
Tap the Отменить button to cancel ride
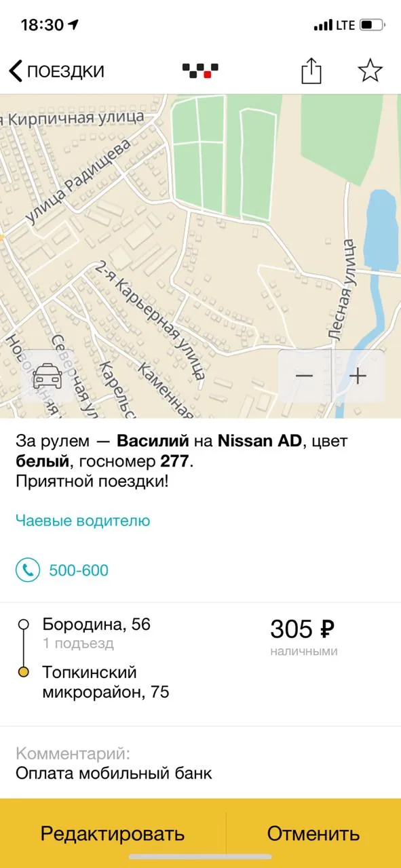(x=313, y=833)
